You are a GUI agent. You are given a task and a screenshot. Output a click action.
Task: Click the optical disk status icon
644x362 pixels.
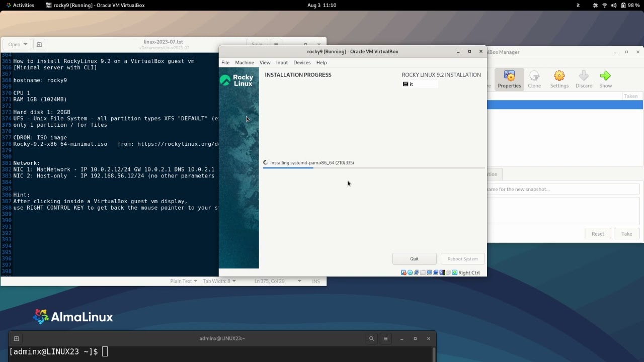tap(410, 273)
